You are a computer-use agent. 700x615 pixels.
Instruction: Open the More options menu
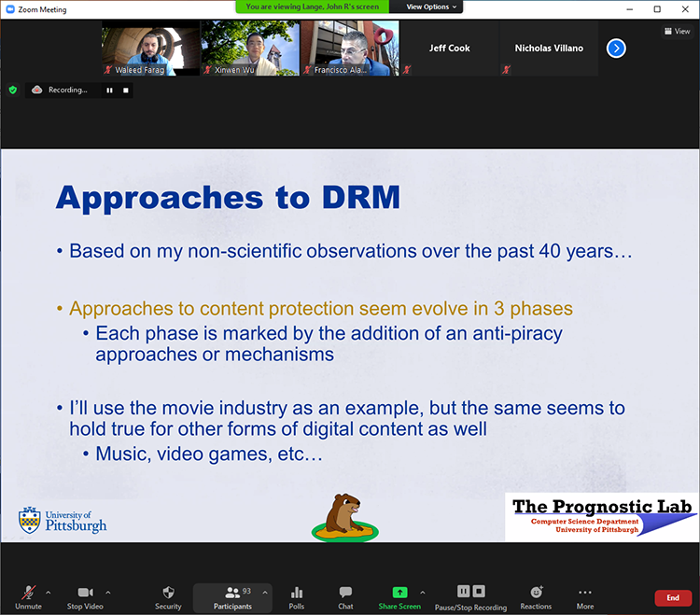click(585, 597)
